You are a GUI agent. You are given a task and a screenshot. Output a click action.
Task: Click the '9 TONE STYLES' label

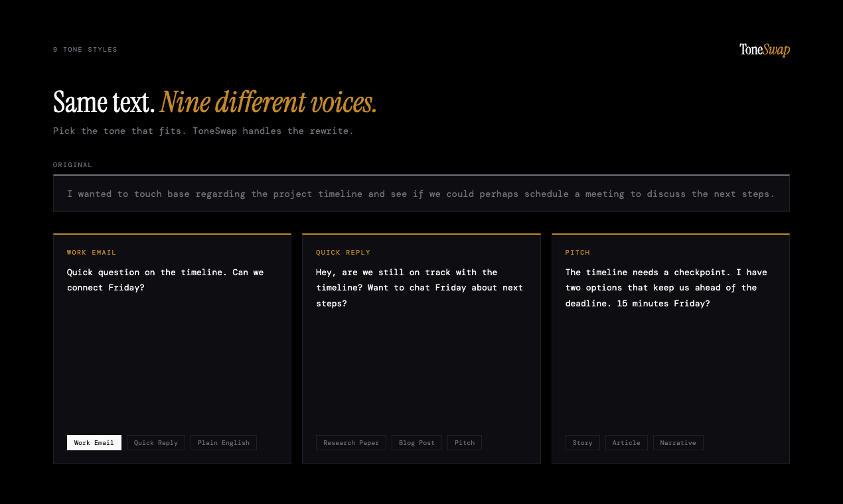85,50
